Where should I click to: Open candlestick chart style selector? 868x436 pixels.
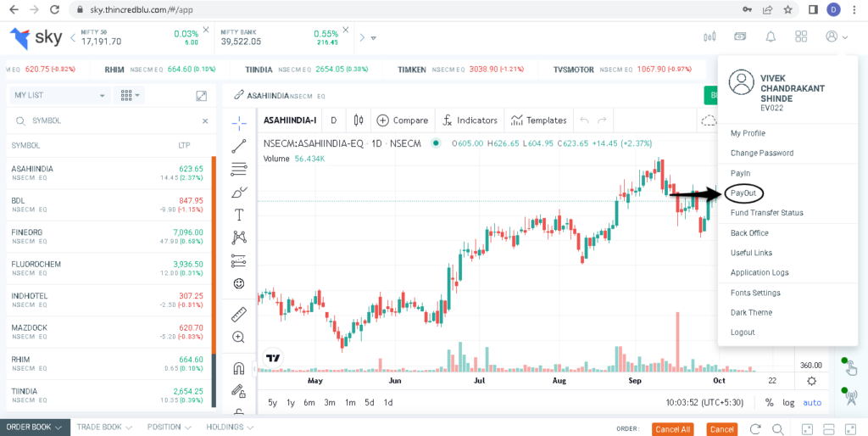pos(359,120)
